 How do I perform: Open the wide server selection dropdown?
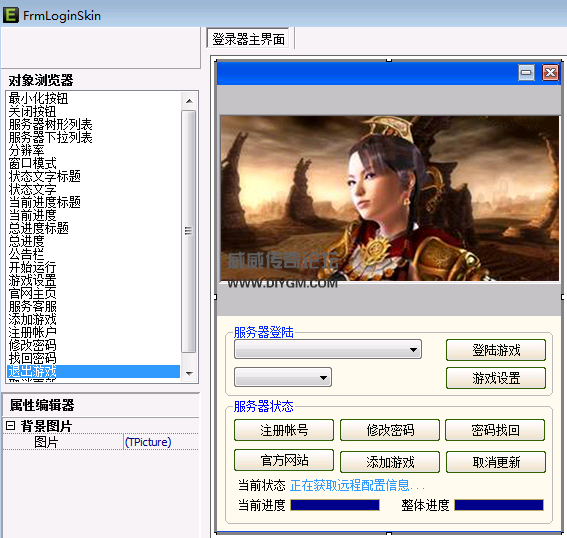328,349
